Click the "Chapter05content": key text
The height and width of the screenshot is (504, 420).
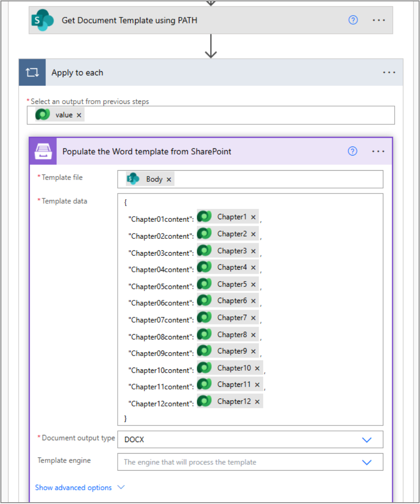[161, 287]
